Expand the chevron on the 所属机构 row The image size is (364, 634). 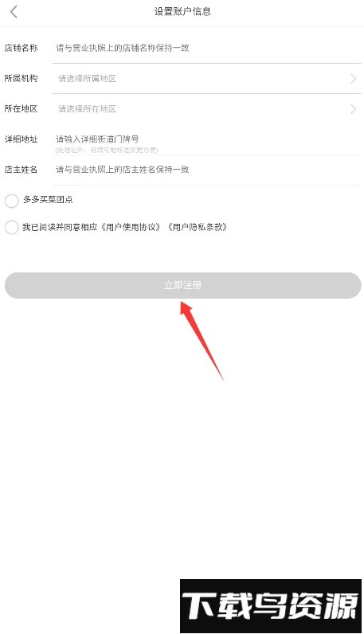click(353, 78)
